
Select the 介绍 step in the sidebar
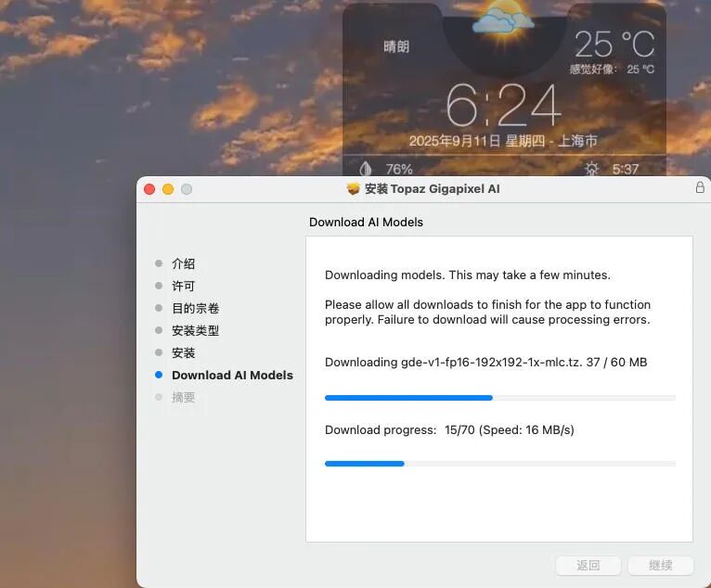pyautogui.click(x=183, y=263)
